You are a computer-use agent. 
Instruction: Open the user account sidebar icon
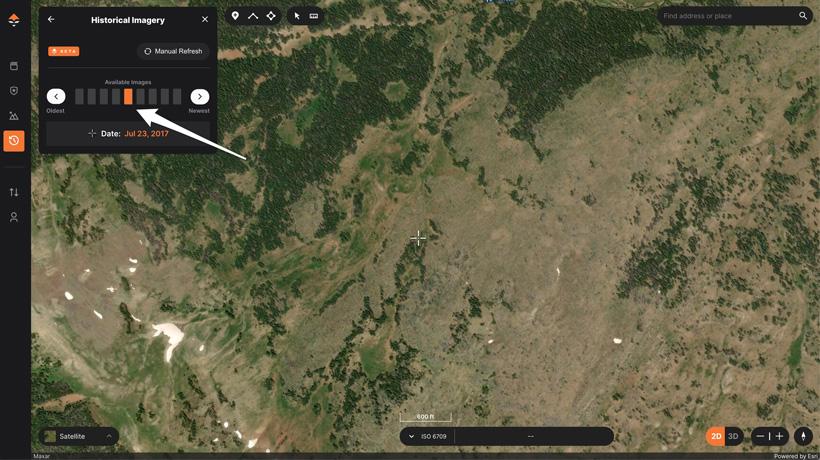tap(14, 217)
